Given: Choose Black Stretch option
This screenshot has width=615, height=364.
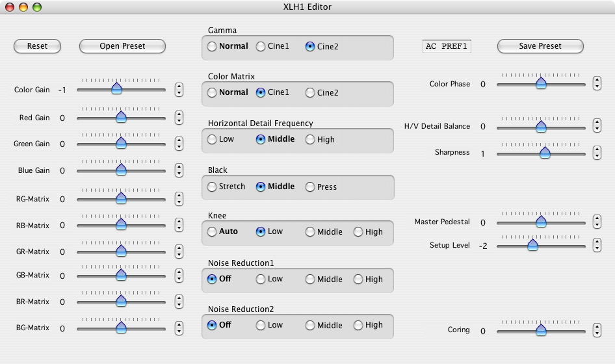Looking at the screenshot, I should (x=212, y=187).
